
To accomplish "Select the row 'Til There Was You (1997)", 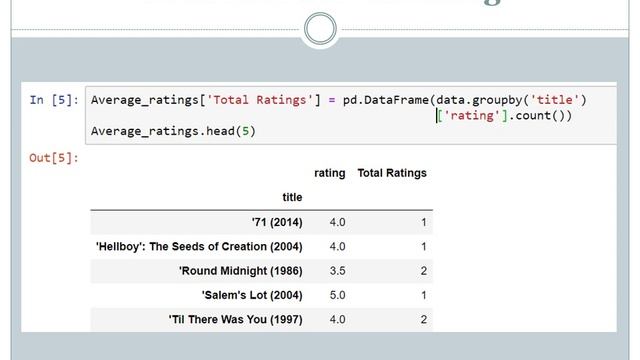I will pos(262,320).
